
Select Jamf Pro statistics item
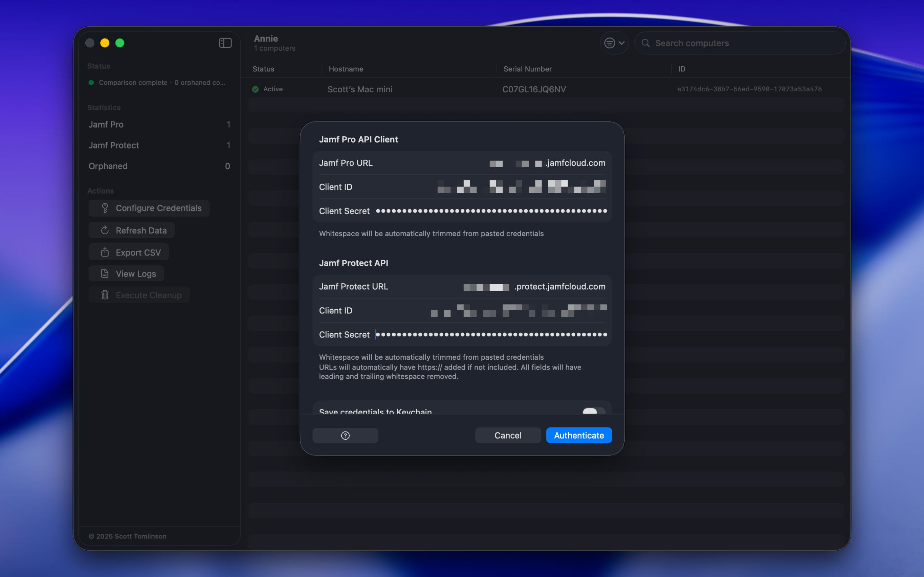[x=159, y=124]
